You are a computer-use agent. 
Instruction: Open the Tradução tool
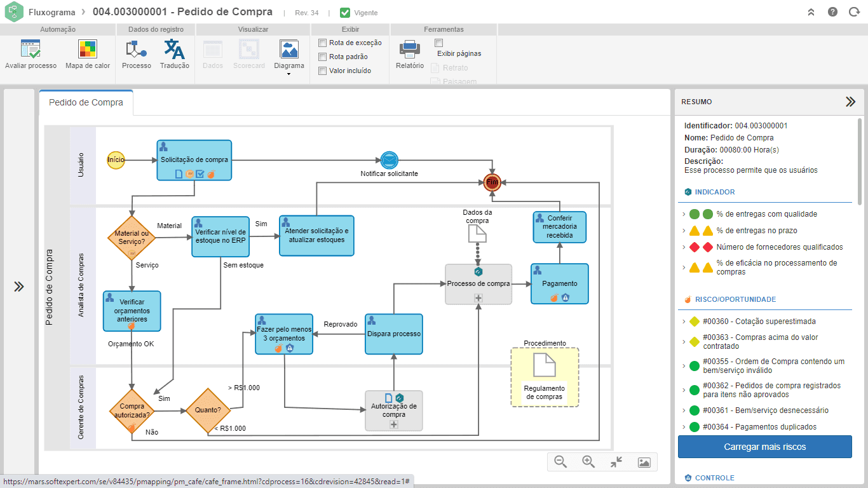coord(174,55)
